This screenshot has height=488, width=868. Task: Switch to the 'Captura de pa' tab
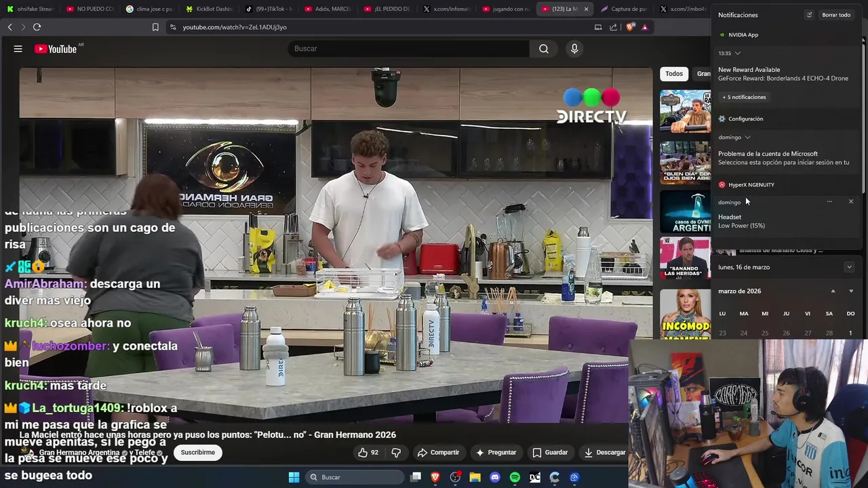[624, 9]
